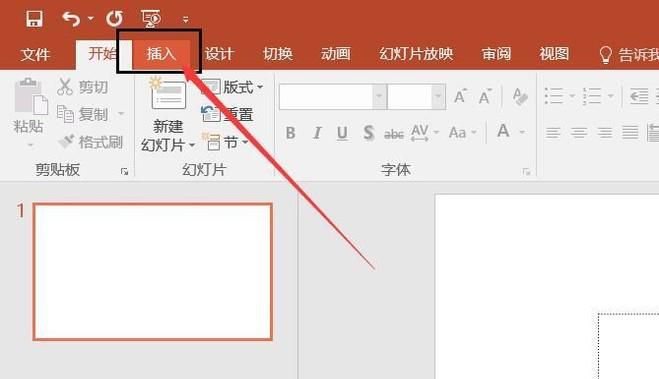Click the Tell Me lightbulb search box
The height and width of the screenshot is (379, 659).
tap(628, 54)
